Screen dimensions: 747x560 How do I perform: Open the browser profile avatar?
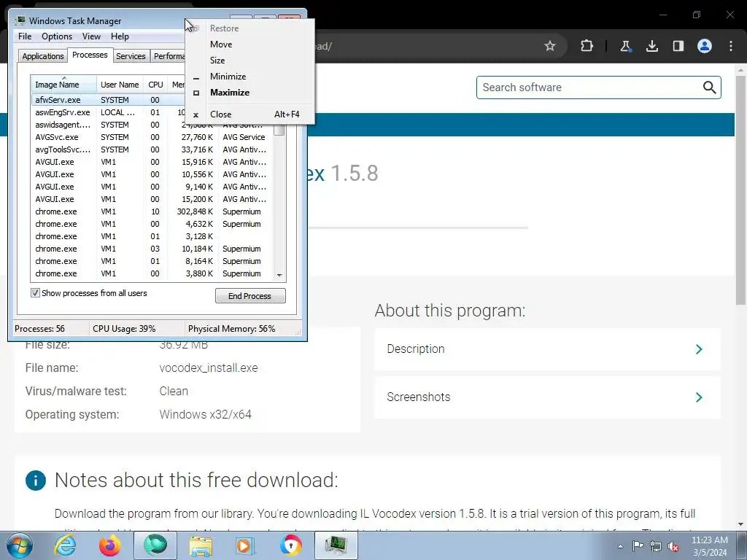pyautogui.click(x=705, y=46)
